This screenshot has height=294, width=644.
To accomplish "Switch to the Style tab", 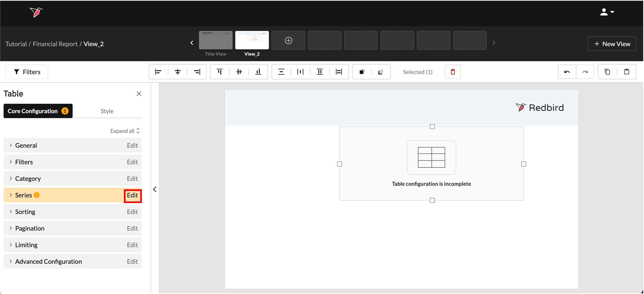I will click(x=107, y=111).
